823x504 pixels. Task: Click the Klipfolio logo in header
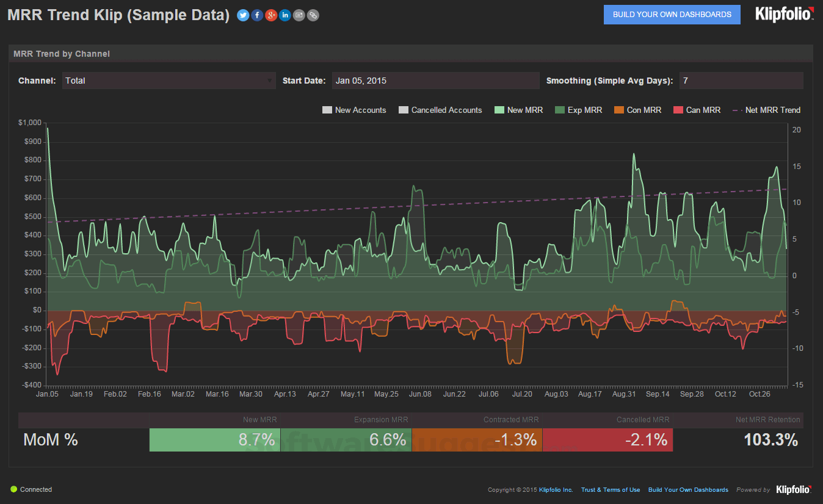pos(785,13)
